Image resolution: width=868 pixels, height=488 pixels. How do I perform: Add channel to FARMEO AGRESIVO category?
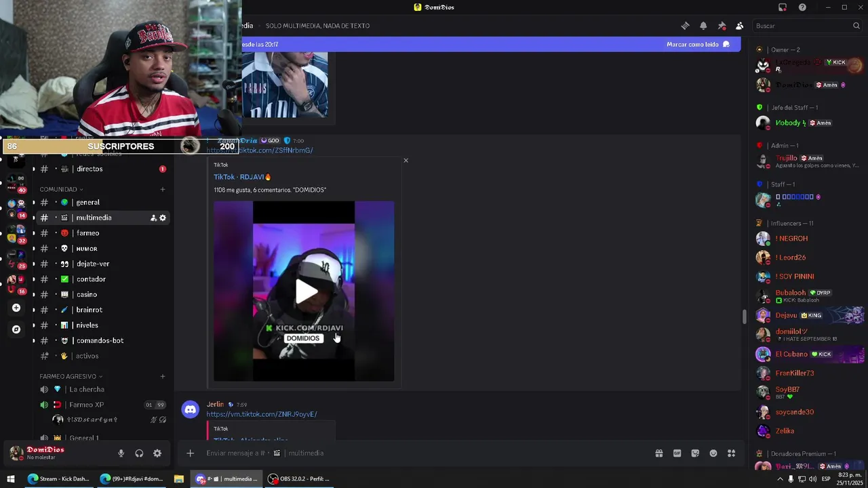tap(163, 376)
